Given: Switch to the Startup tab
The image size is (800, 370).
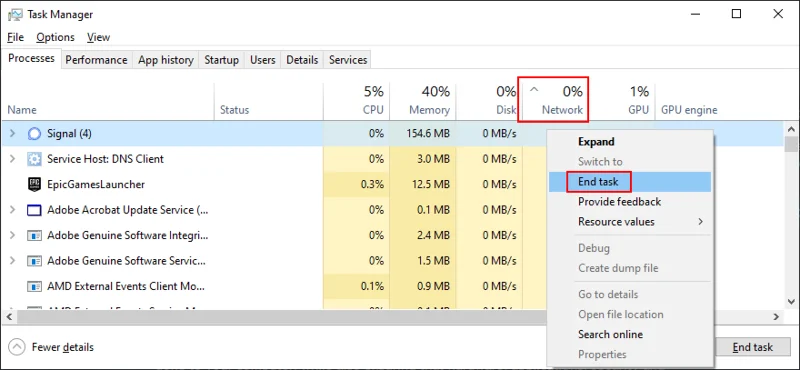Looking at the screenshot, I should click(x=221, y=60).
